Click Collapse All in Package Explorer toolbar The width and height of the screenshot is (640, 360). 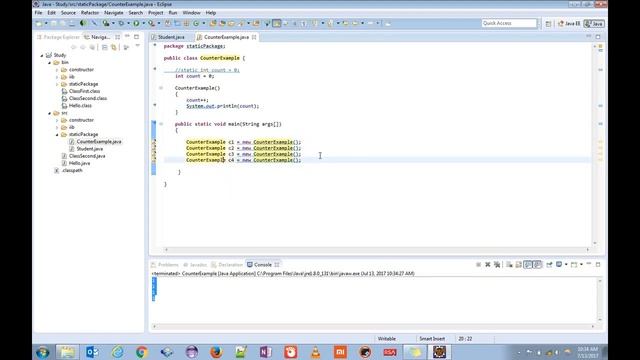pos(104,47)
